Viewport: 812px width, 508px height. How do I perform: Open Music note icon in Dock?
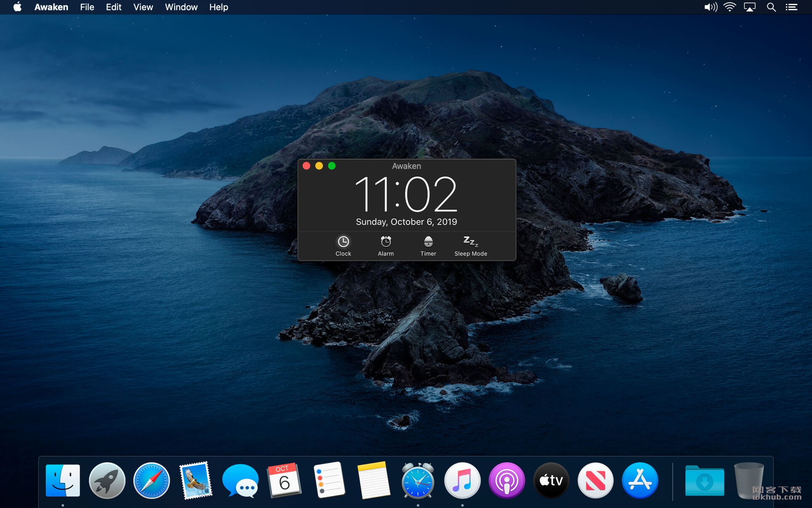pyautogui.click(x=462, y=481)
